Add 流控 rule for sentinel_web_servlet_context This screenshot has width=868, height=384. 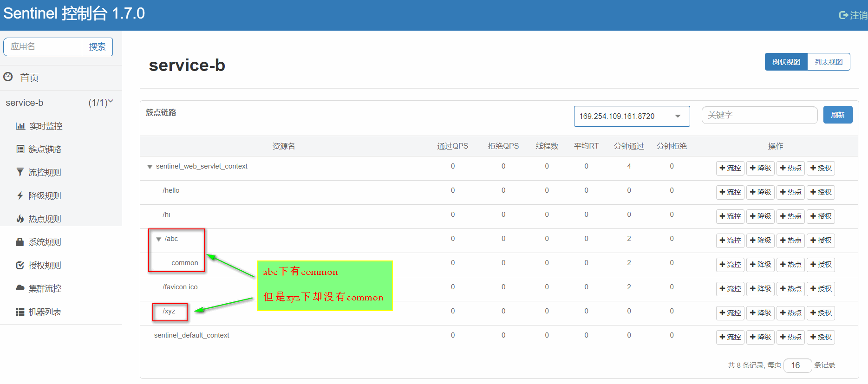coord(730,168)
